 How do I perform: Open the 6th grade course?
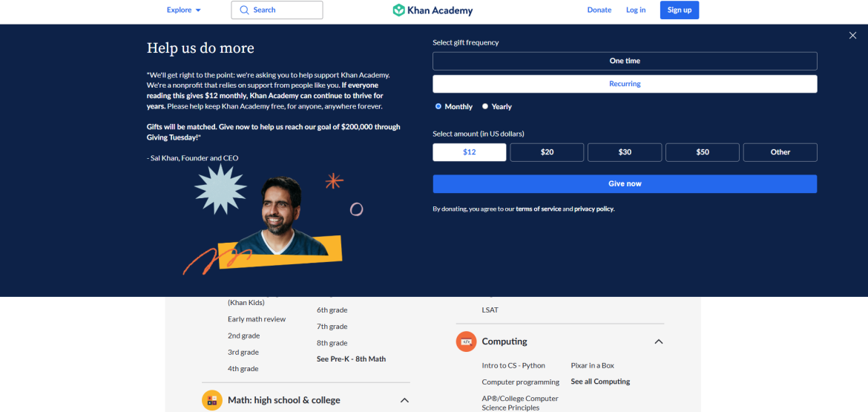(x=332, y=310)
